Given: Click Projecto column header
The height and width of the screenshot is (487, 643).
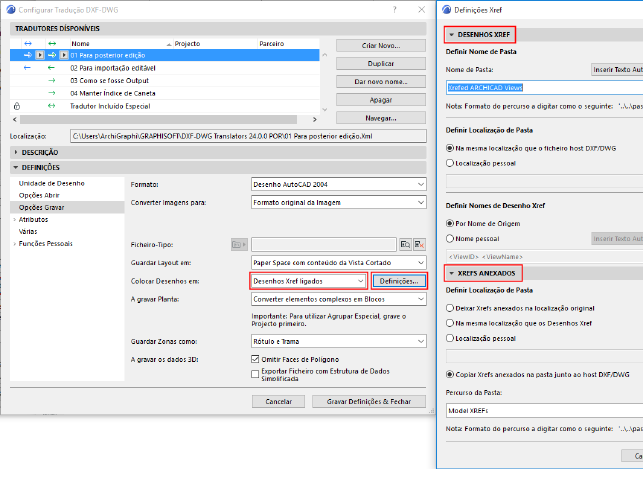Looking at the screenshot, I should click(x=187, y=43).
